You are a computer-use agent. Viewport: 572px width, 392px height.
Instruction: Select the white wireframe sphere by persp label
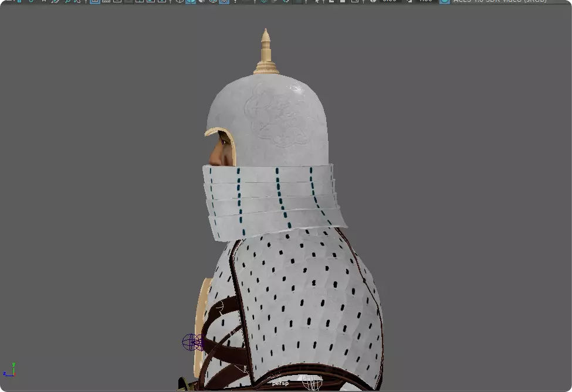pos(313,383)
